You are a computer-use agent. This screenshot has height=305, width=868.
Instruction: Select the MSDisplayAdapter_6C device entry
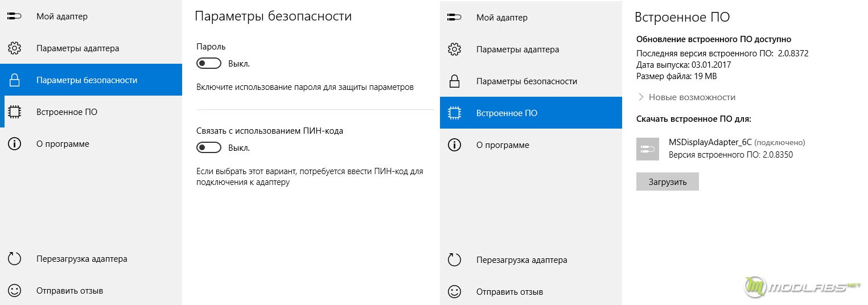pyautogui.click(x=736, y=149)
